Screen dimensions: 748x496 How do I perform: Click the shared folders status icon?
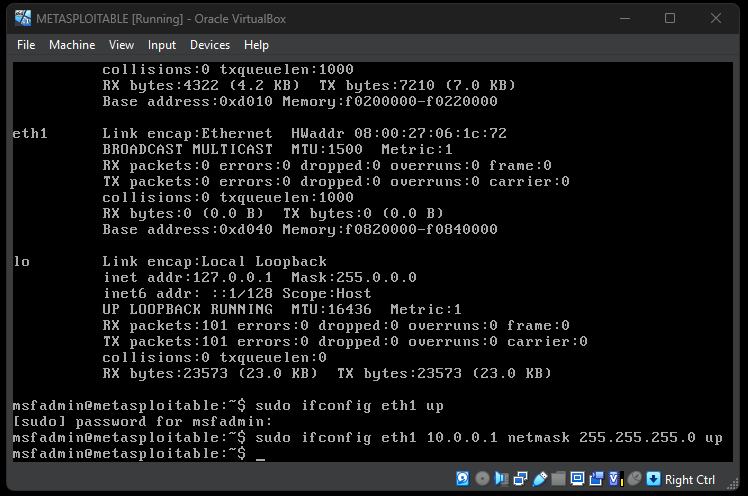click(558, 479)
